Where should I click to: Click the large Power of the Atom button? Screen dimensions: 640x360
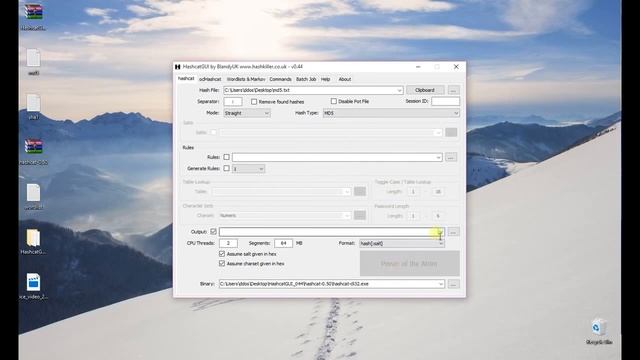(409, 264)
